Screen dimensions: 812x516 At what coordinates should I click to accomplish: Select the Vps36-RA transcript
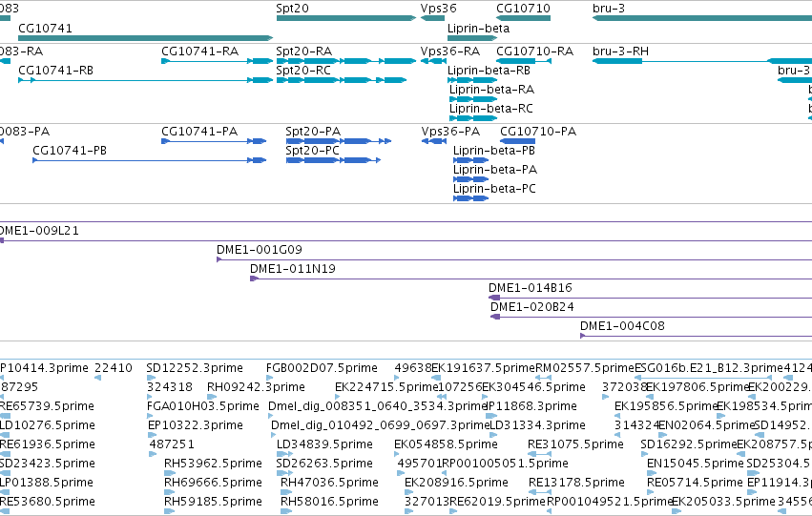tap(433, 61)
